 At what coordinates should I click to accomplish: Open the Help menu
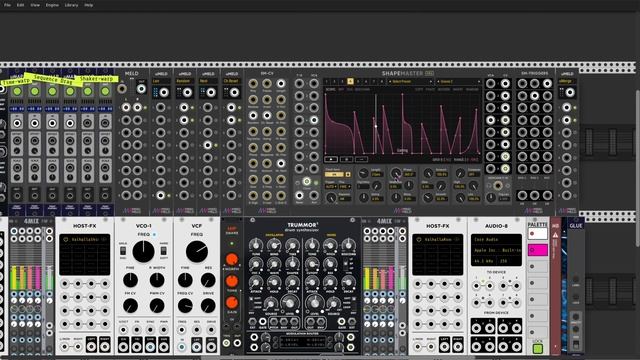click(89, 5)
